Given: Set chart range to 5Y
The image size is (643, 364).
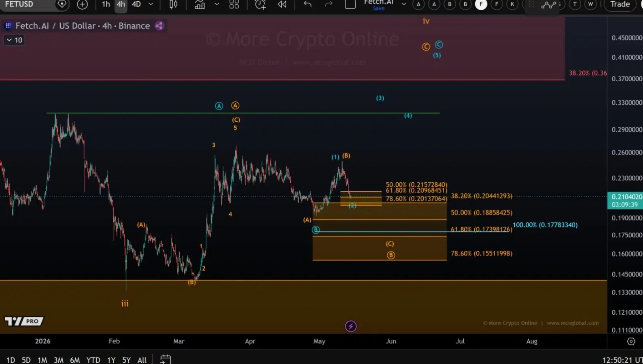Looking at the screenshot, I should (x=127, y=360).
